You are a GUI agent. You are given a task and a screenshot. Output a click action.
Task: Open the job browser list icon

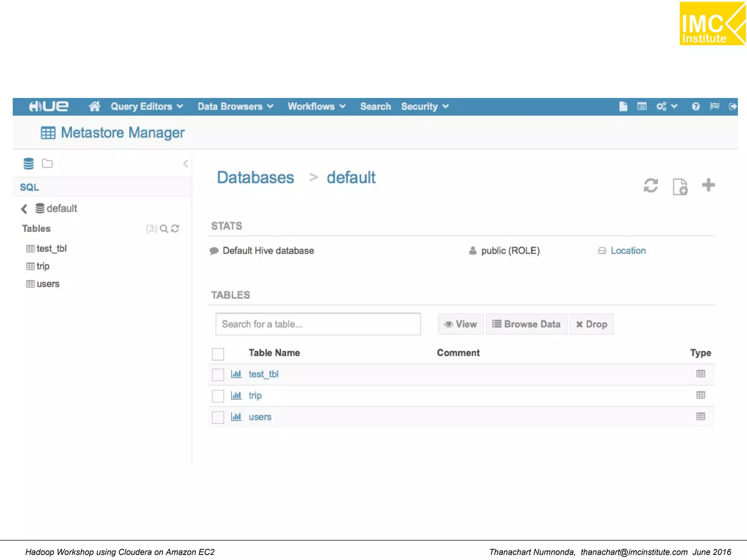(642, 106)
